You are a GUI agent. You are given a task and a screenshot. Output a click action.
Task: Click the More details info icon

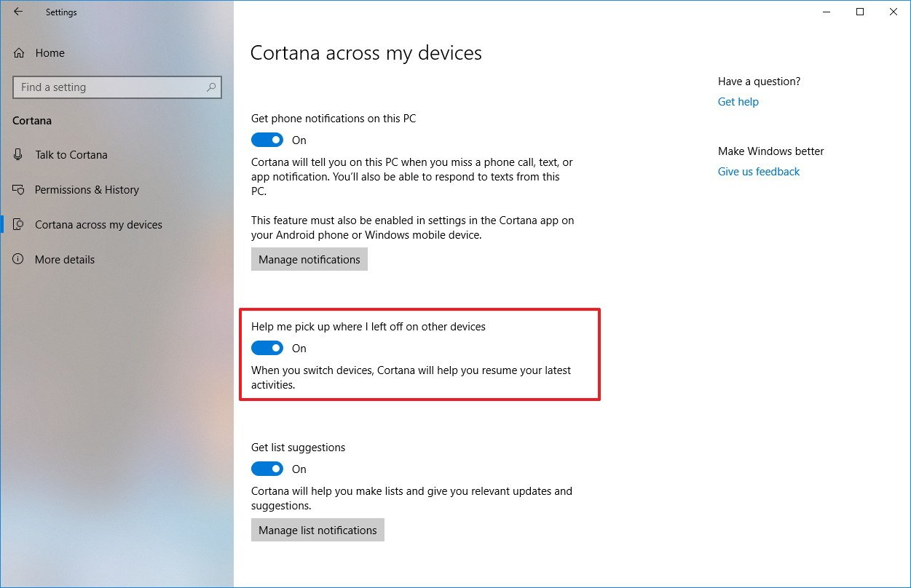tap(19, 260)
